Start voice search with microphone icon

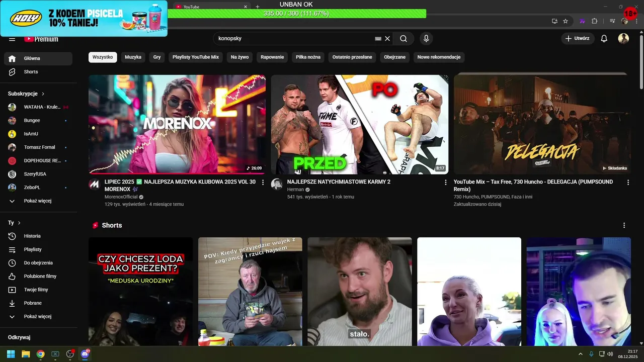click(x=426, y=38)
